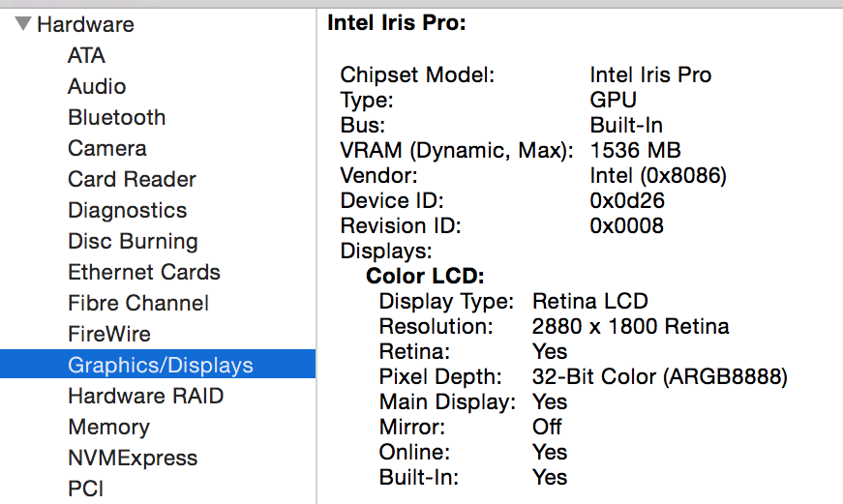
Task: Show Card Reader information
Action: click(132, 180)
